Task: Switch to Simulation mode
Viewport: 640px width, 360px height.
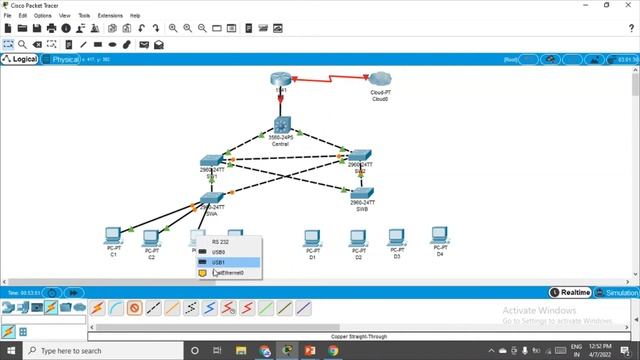Action: [617, 292]
